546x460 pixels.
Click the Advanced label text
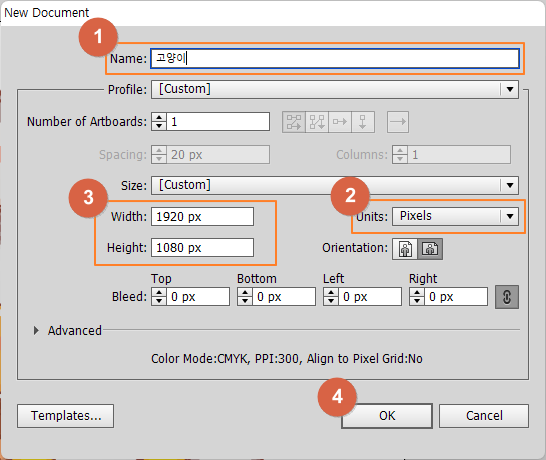coord(75,330)
